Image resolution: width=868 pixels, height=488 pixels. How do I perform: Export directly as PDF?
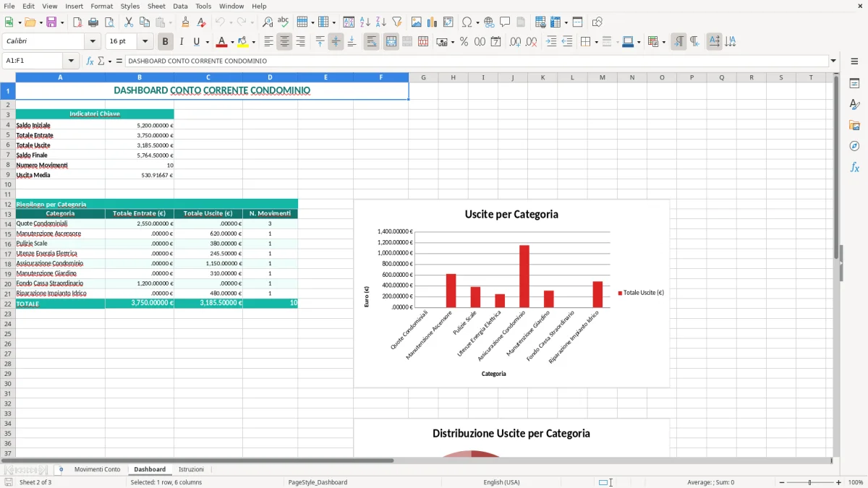(x=77, y=22)
